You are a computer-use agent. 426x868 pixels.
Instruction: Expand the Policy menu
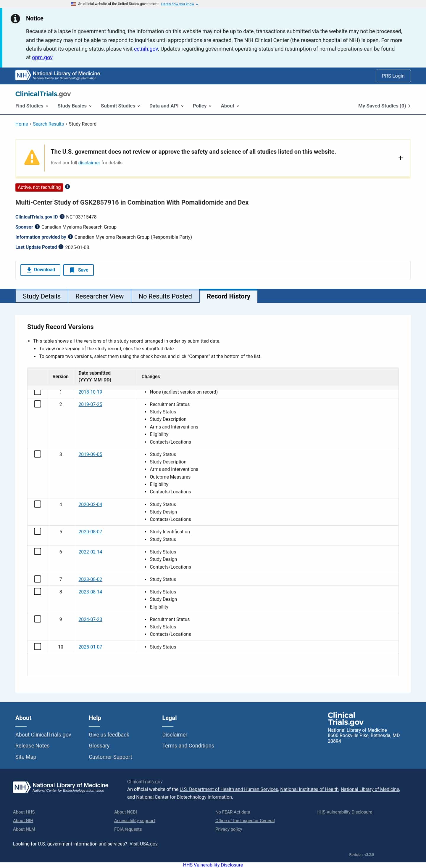pyautogui.click(x=202, y=106)
